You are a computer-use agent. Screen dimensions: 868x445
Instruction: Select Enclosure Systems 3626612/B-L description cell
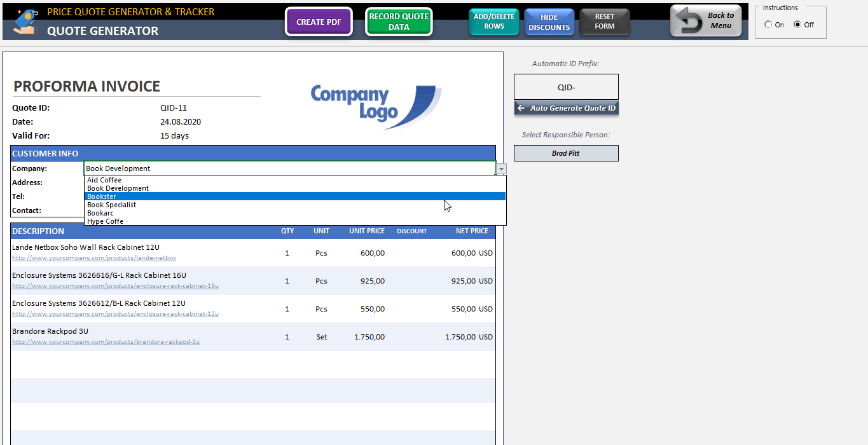tap(99, 303)
